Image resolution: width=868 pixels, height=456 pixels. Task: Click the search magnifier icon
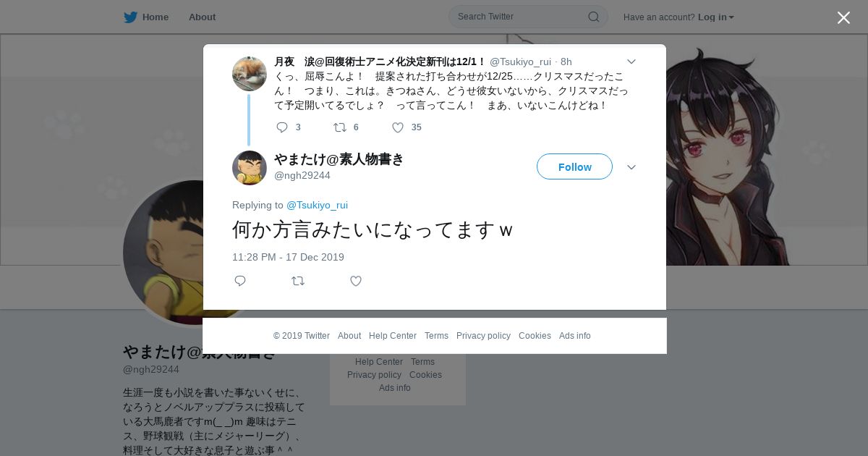593,17
